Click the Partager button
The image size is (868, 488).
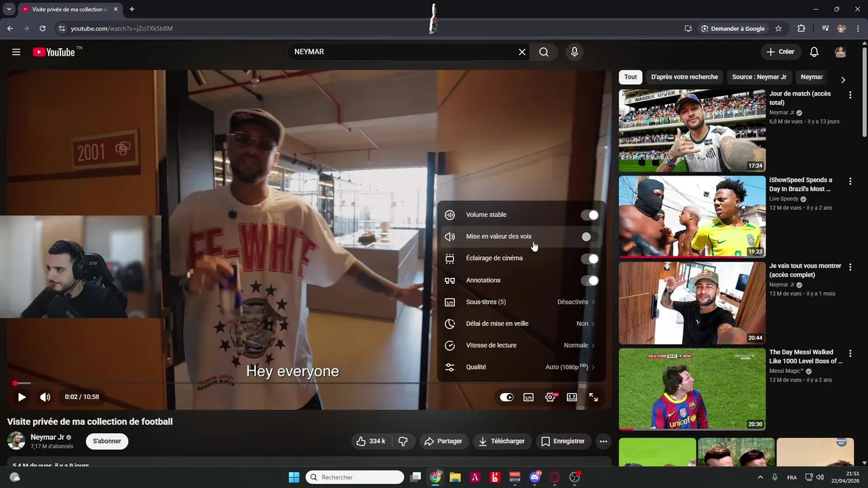(443, 441)
